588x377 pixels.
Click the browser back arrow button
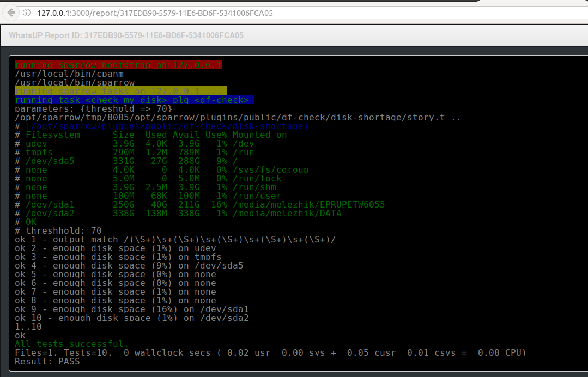pyautogui.click(x=11, y=13)
